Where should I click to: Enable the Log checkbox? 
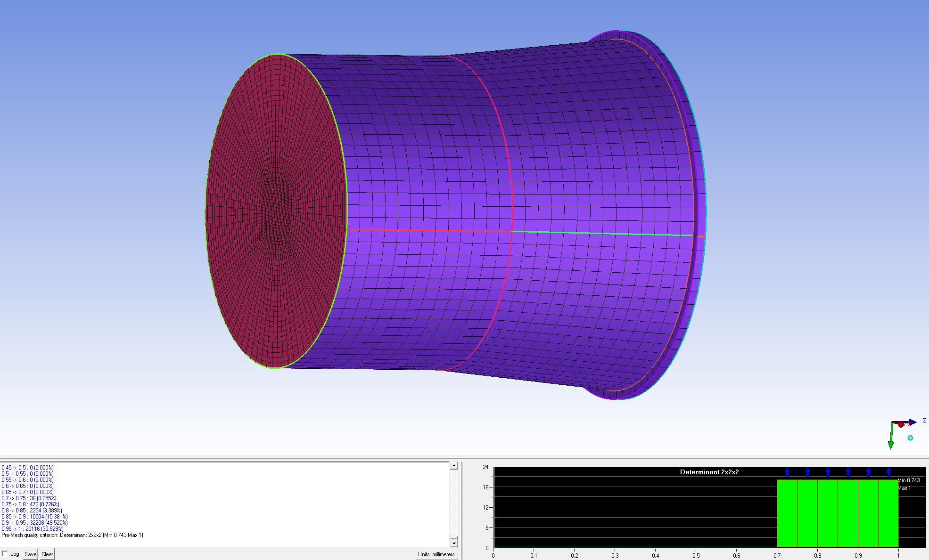click(x=5, y=553)
